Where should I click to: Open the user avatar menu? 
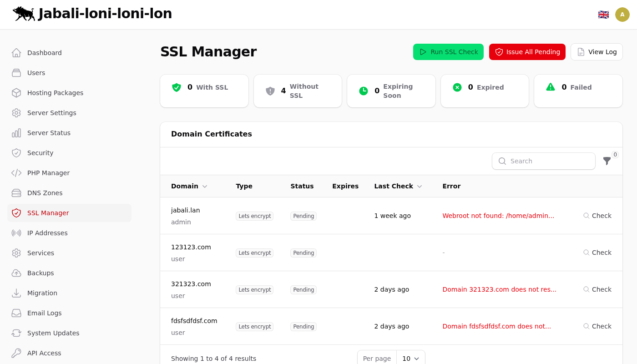[x=622, y=15]
